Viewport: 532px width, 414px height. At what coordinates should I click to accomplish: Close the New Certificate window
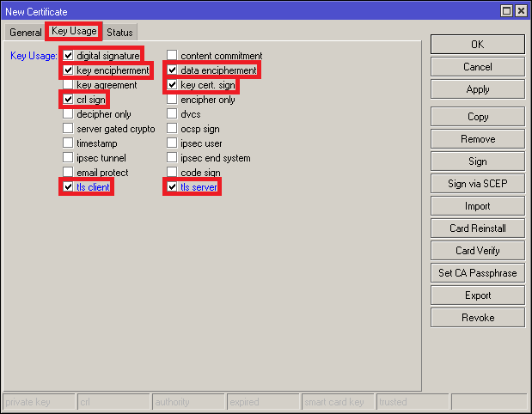point(522,10)
